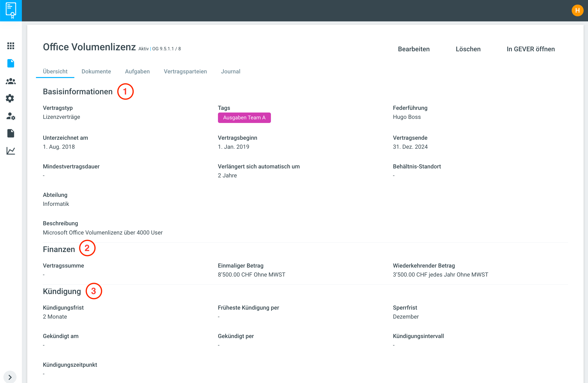Expand the sidebar with chevron arrow
The height and width of the screenshot is (383, 588).
coord(10,377)
